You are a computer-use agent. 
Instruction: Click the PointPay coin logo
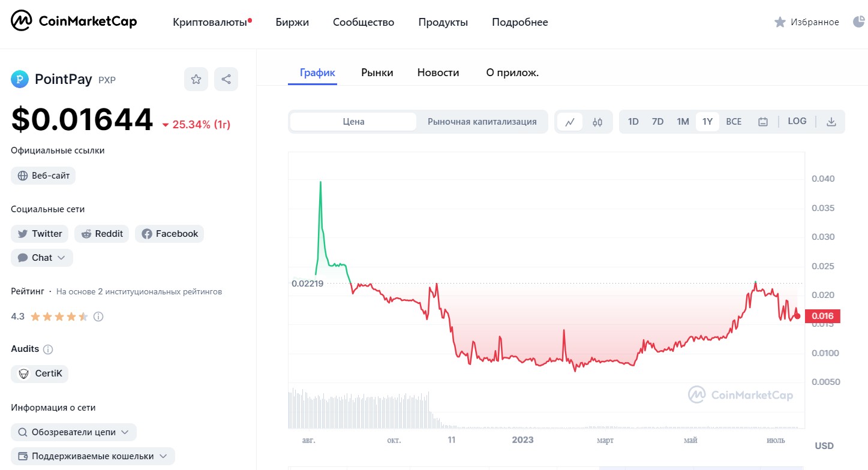tap(20, 79)
